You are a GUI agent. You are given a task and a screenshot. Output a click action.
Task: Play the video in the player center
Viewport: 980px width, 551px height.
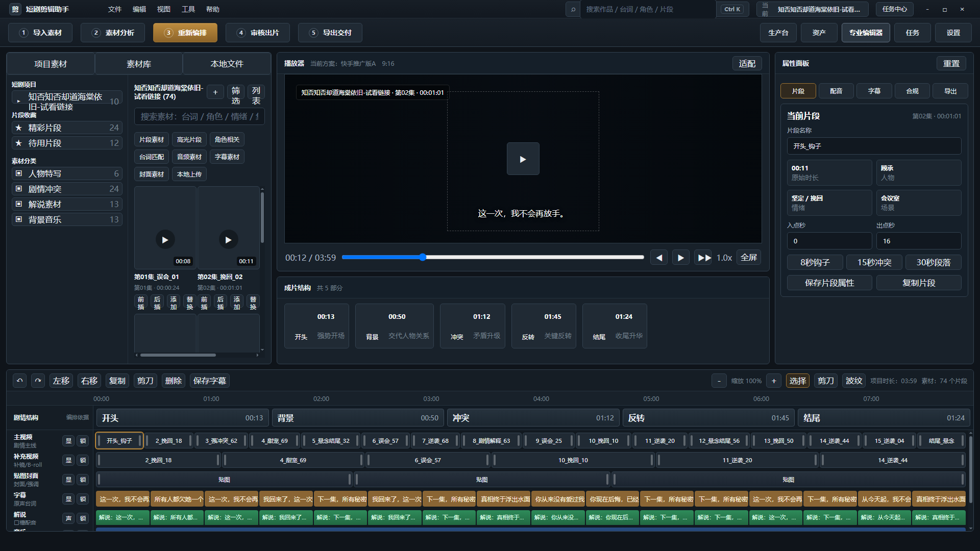click(523, 159)
